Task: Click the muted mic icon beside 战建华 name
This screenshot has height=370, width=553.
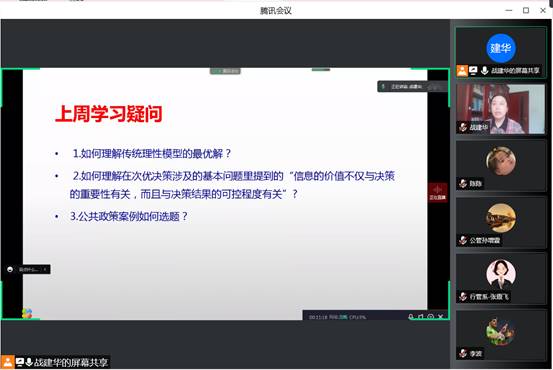Action: (x=463, y=127)
